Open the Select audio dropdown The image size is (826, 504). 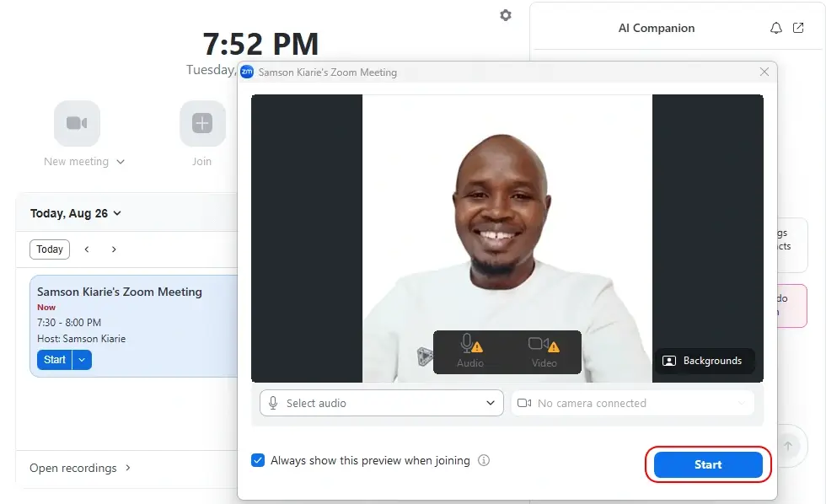tap(382, 403)
